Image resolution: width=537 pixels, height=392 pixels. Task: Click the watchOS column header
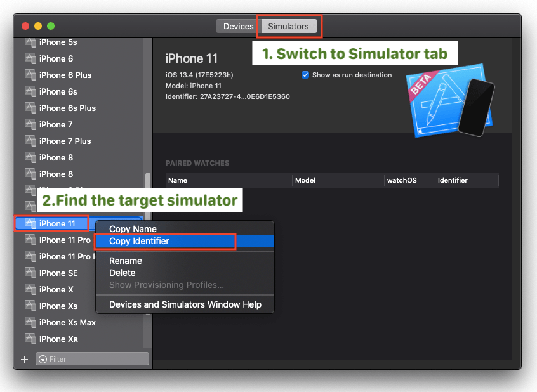409,180
